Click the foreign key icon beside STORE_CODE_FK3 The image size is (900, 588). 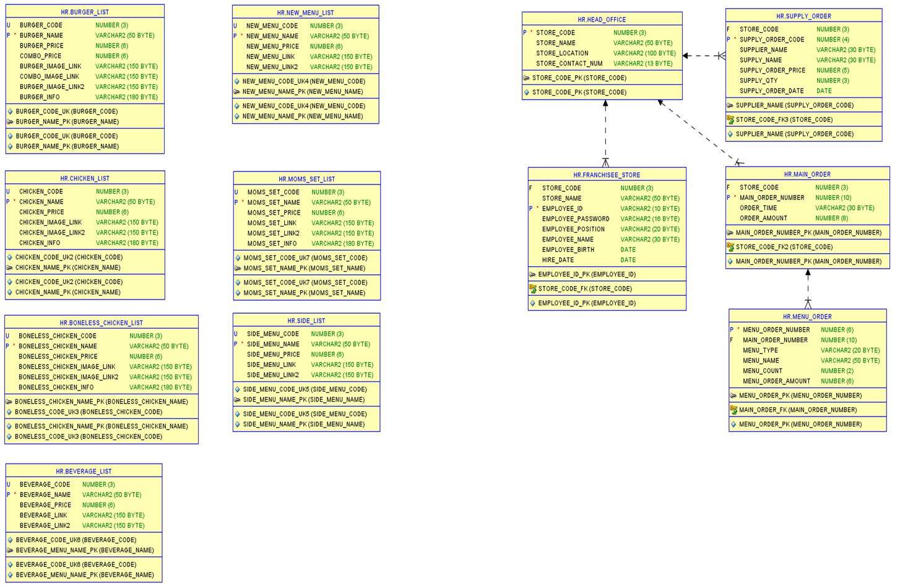pos(732,119)
